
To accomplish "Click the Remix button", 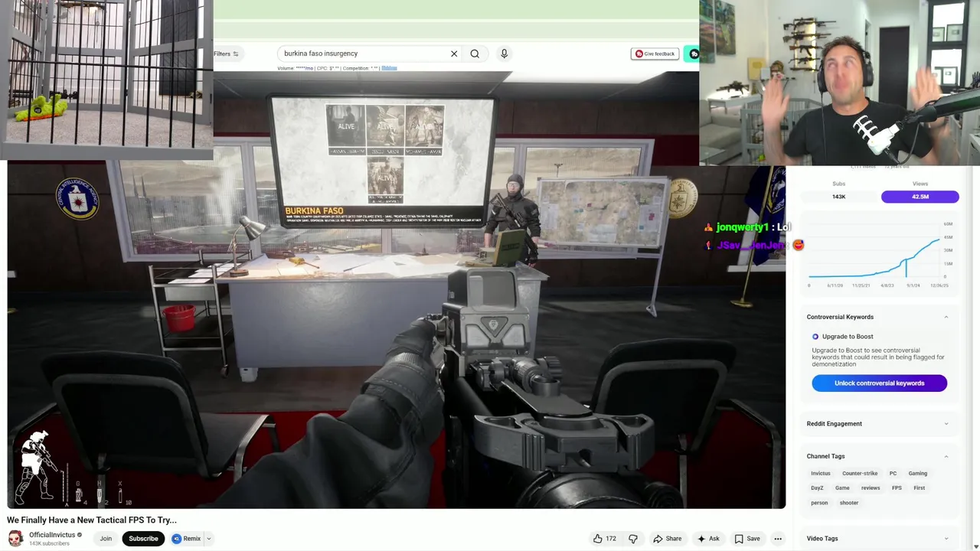I will 186,539.
